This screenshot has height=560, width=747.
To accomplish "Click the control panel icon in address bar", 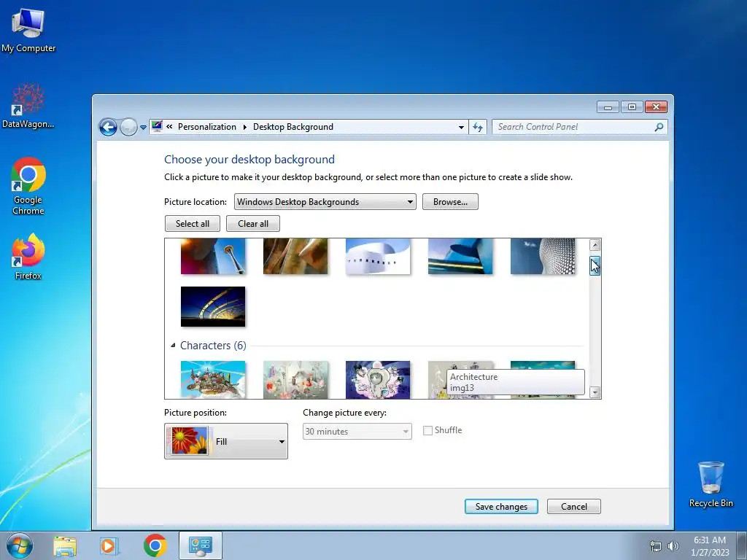I will pos(157,127).
